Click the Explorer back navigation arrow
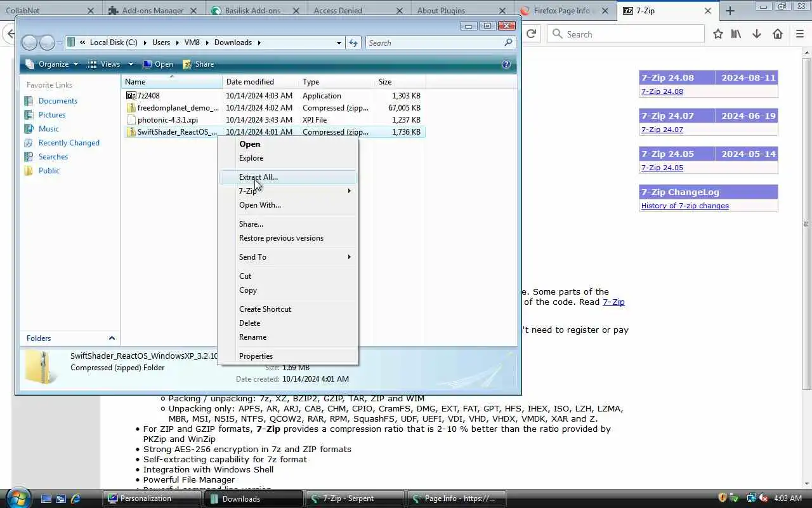 29,43
